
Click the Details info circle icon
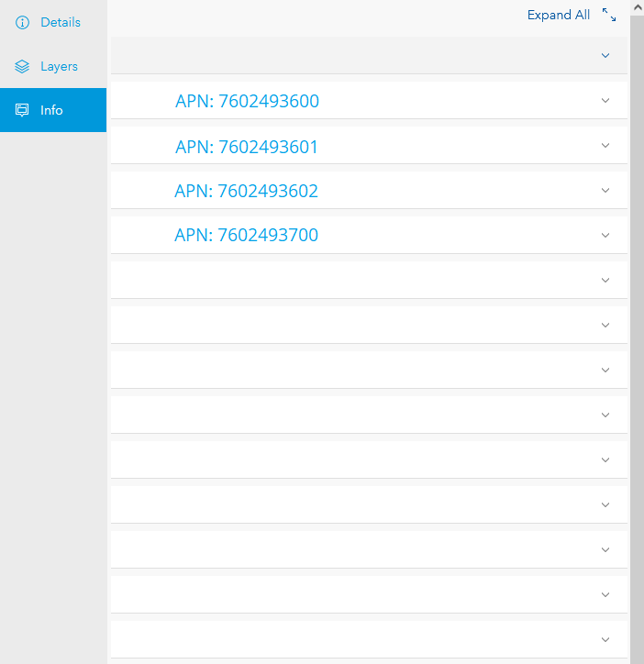click(x=22, y=22)
